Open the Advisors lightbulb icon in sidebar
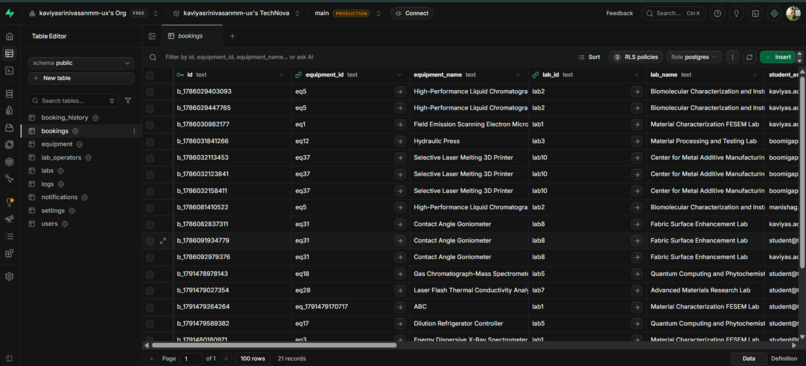 tap(9, 202)
